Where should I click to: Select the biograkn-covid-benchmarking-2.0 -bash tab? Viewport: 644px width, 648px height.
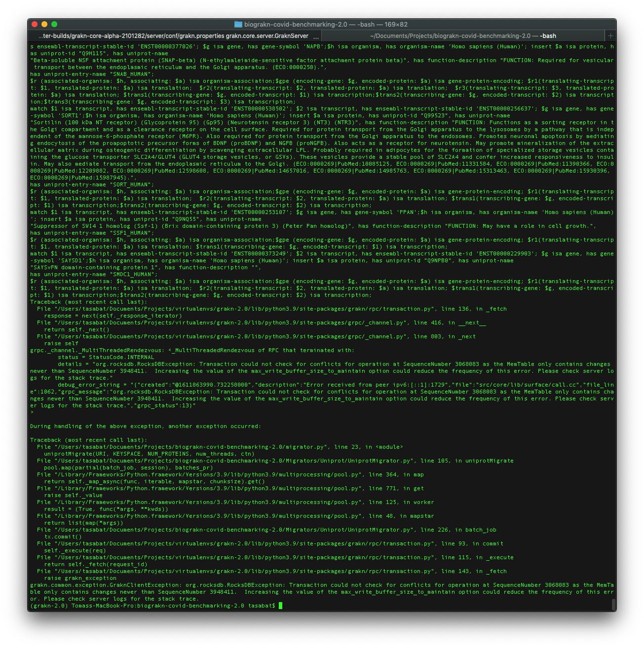463,36
